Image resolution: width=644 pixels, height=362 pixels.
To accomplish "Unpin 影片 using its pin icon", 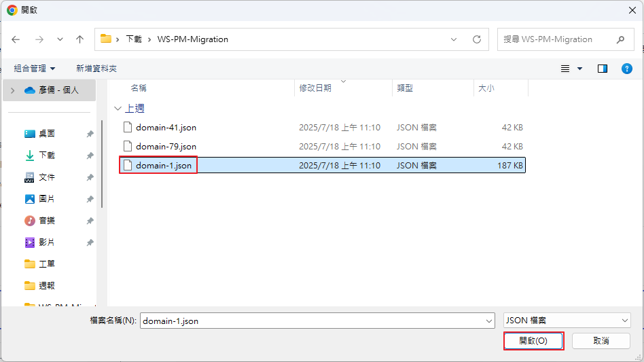I will tap(90, 242).
